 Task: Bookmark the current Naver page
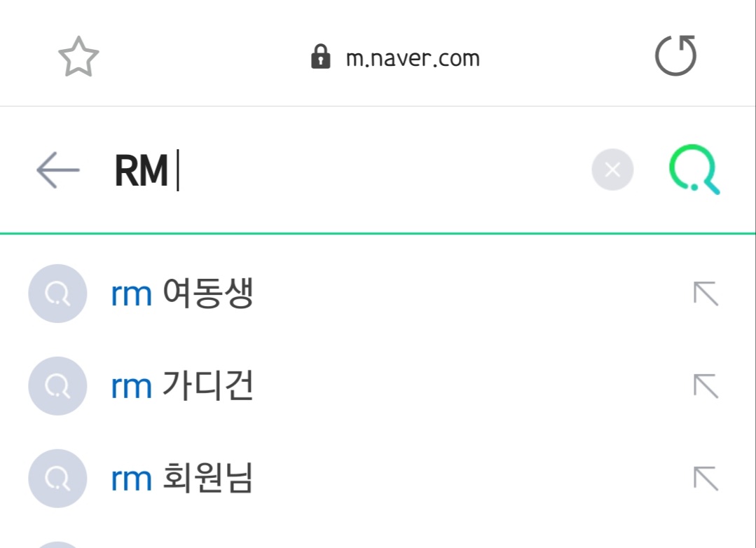click(x=79, y=56)
